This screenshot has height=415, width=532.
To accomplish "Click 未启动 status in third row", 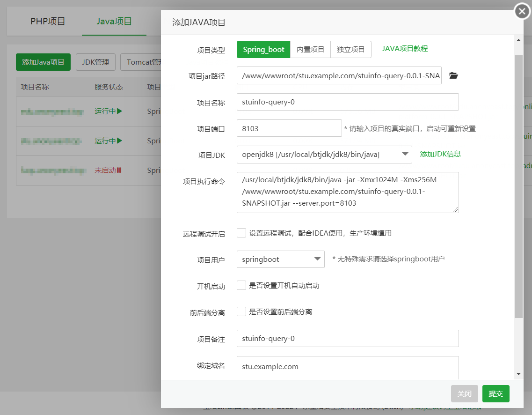I will pos(108,170).
